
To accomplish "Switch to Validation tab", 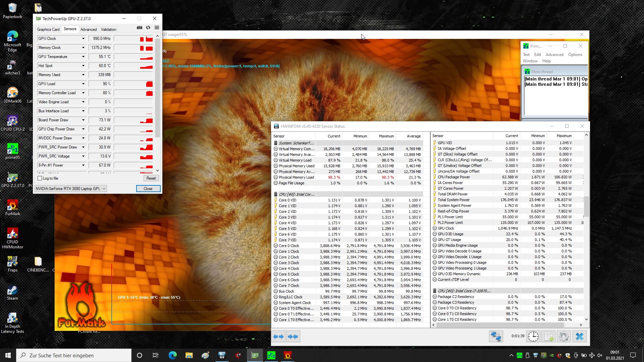I will click(x=108, y=29).
